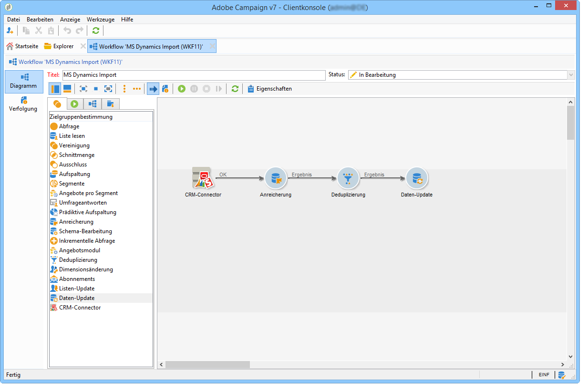588x392 pixels.
Task: Select the Verfolgung side view
Action: (23, 104)
